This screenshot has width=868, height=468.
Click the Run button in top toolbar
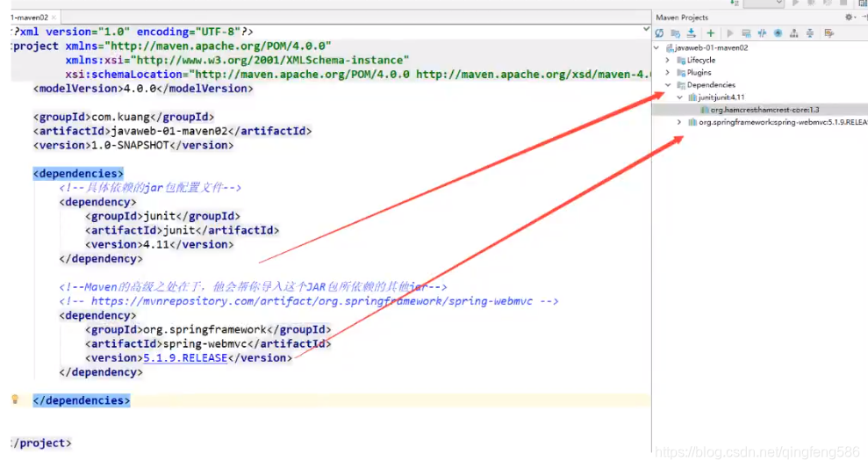click(x=795, y=3)
